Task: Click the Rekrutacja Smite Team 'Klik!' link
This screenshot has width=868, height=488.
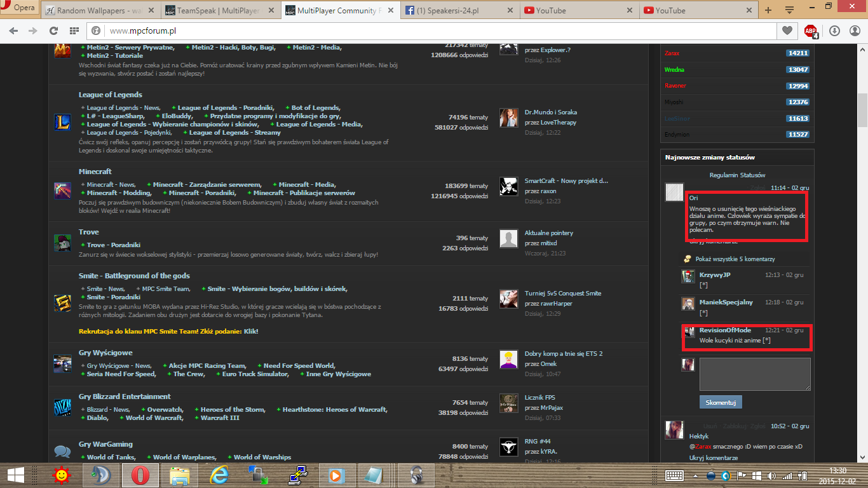Action: 251,332
